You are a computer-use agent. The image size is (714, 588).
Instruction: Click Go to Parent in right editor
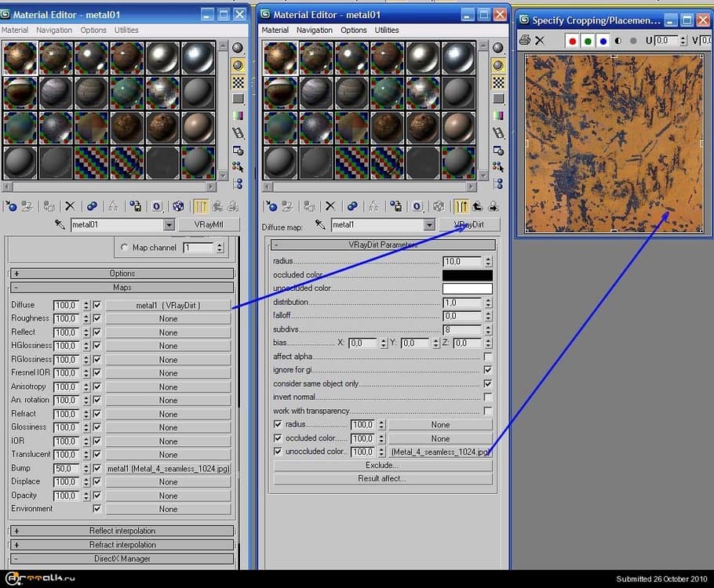[477, 206]
